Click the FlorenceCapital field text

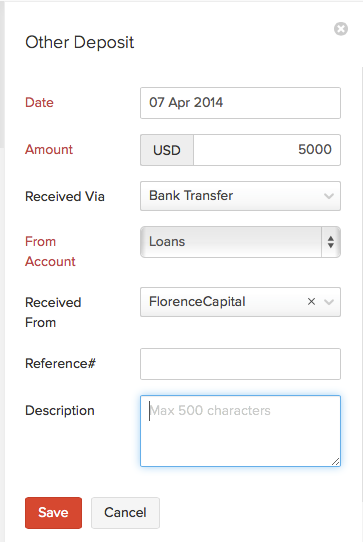click(197, 302)
